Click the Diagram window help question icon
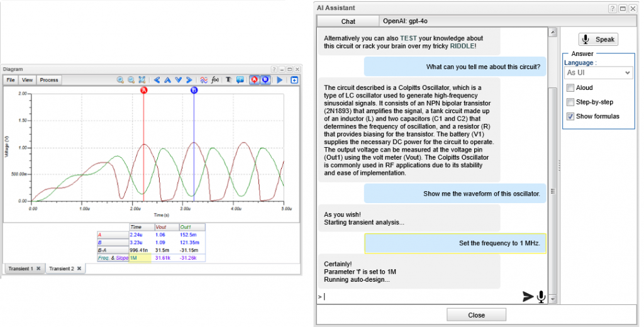 pyautogui.click(x=274, y=69)
